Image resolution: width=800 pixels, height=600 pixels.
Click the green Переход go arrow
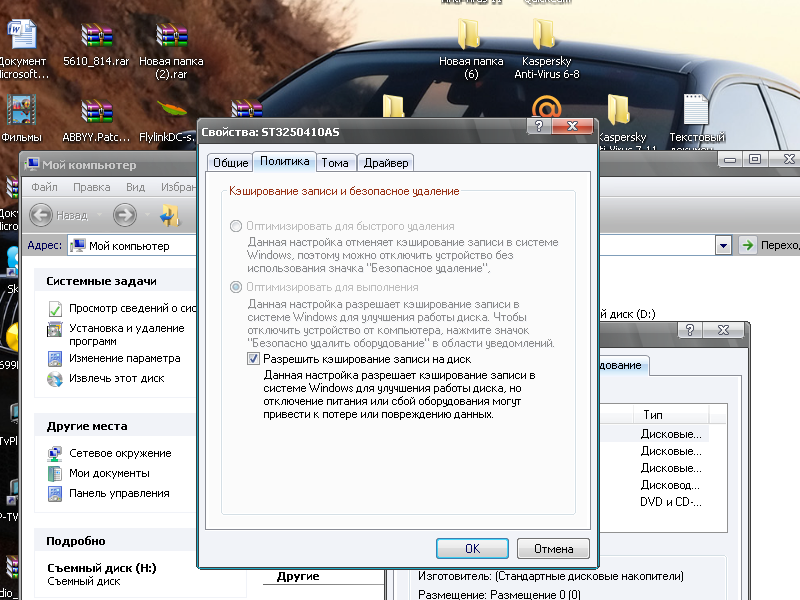tap(747, 246)
